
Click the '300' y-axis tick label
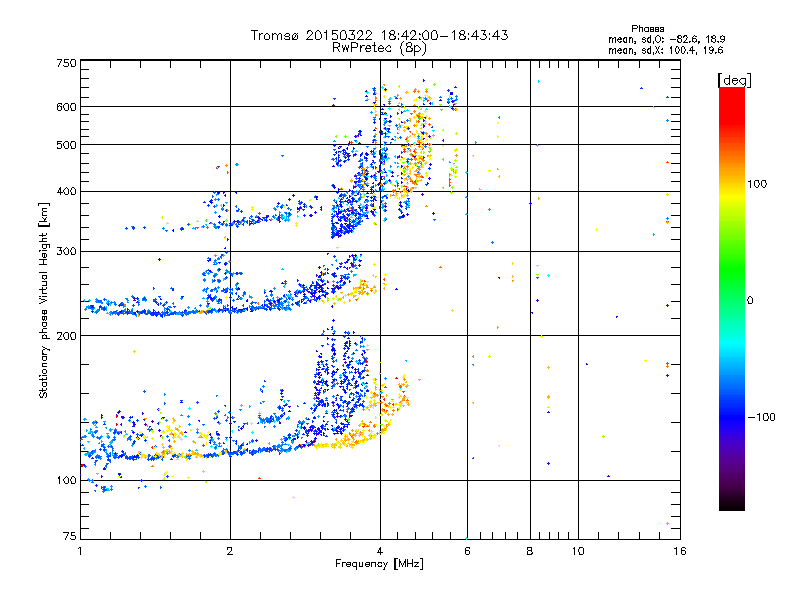tap(66, 252)
